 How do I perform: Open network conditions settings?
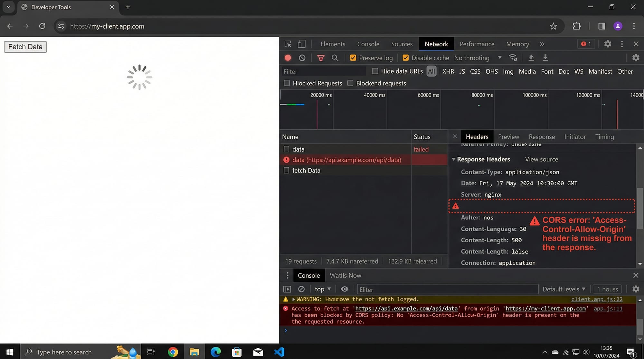coord(513,58)
